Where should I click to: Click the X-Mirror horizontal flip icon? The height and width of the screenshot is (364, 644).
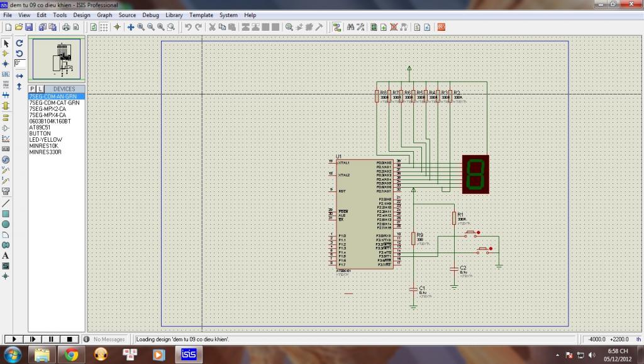19,76
